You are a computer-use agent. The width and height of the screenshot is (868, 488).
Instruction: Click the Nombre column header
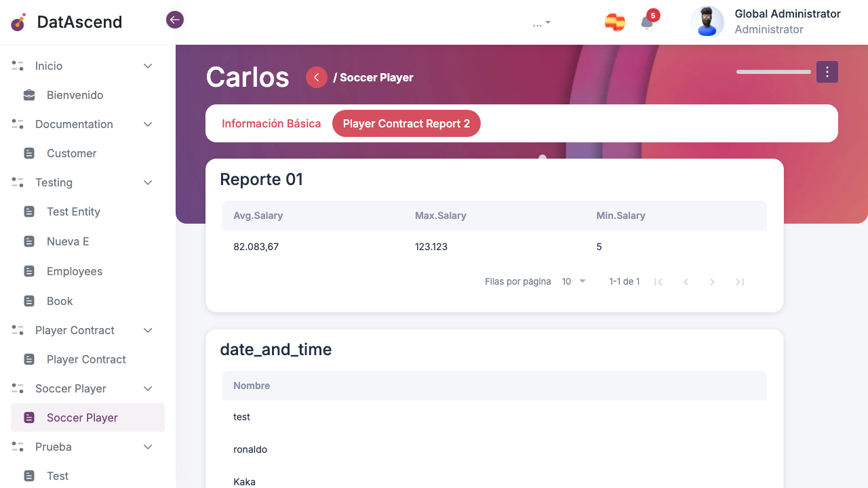(252, 386)
